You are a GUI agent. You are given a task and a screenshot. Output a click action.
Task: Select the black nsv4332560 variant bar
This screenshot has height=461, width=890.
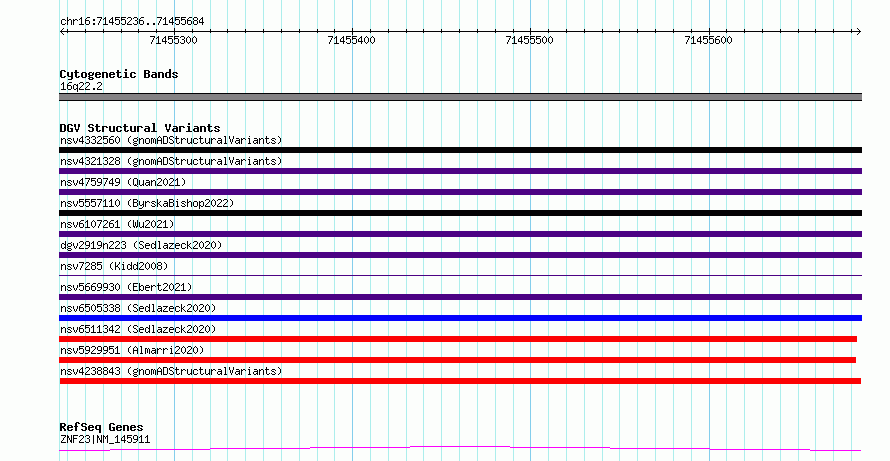(460, 150)
